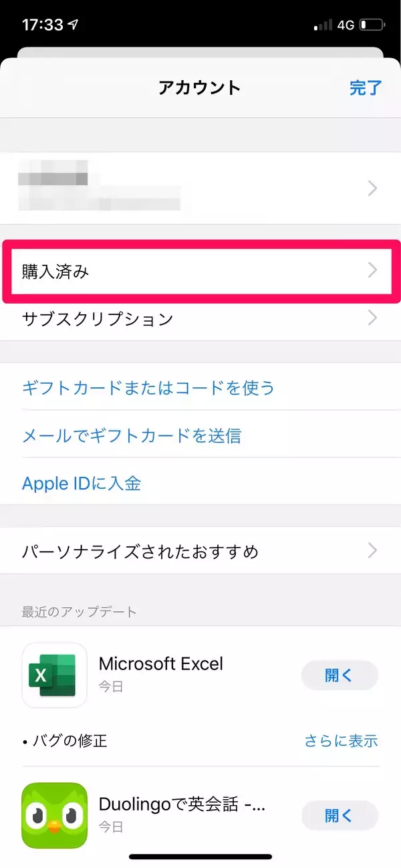Tap the chevron on the account profile row
401x868 pixels.
point(373,189)
